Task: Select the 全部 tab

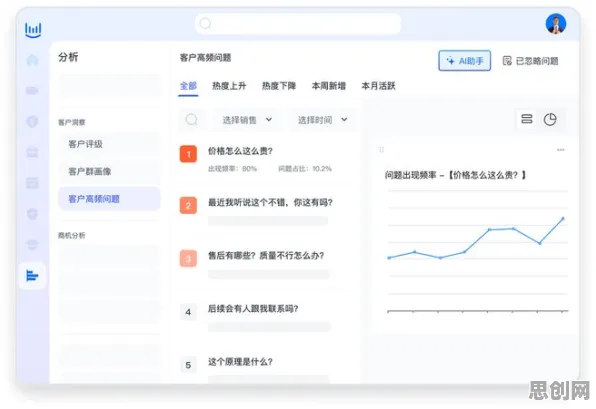Action: coord(188,86)
